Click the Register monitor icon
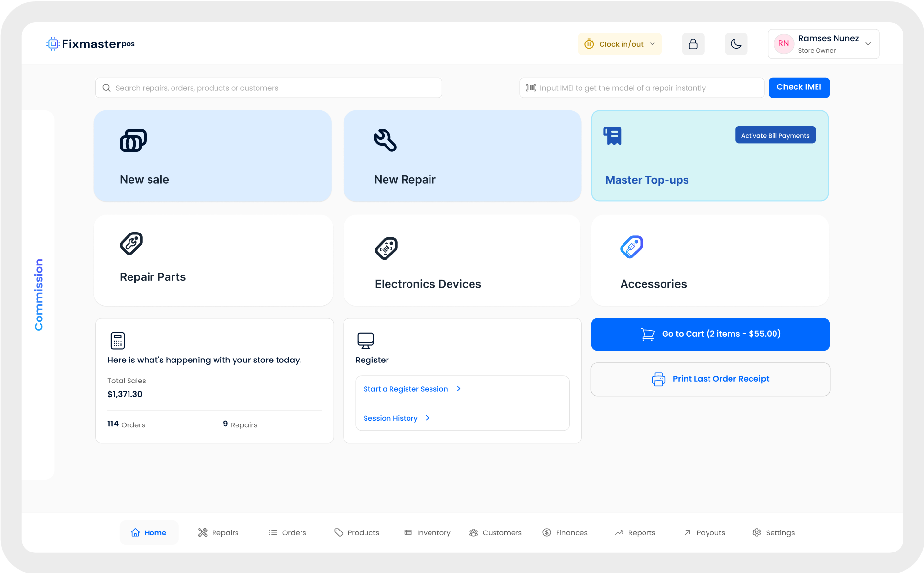Image resolution: width=924 pixels, height=573 pixels. click(x=365, y=340)
